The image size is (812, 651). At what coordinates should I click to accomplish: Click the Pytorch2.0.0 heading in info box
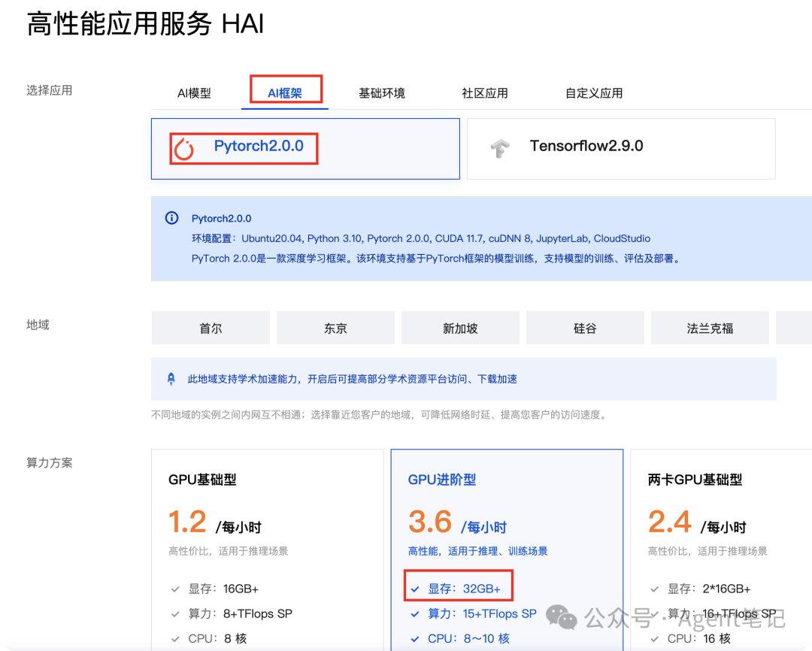coord(221,219)
